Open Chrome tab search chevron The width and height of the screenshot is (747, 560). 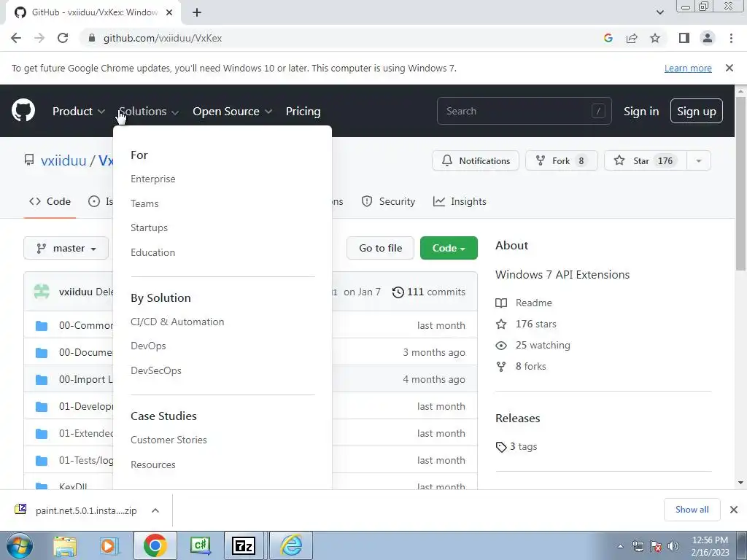point(659,12)
